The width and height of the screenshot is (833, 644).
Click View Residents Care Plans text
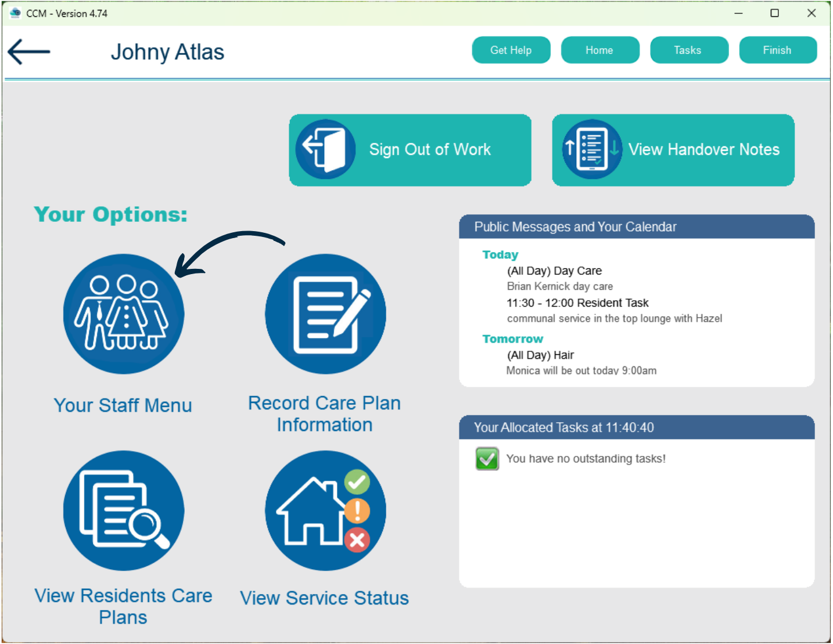click(x=123, y=606)
